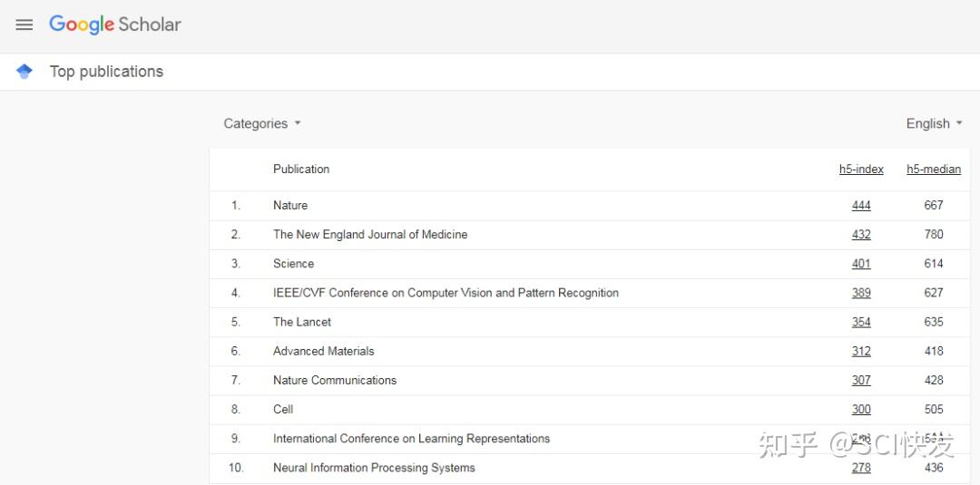This screenshot has width=980, height=485.
Task: Expand the Categories dropdown
Action: (262, 123)
